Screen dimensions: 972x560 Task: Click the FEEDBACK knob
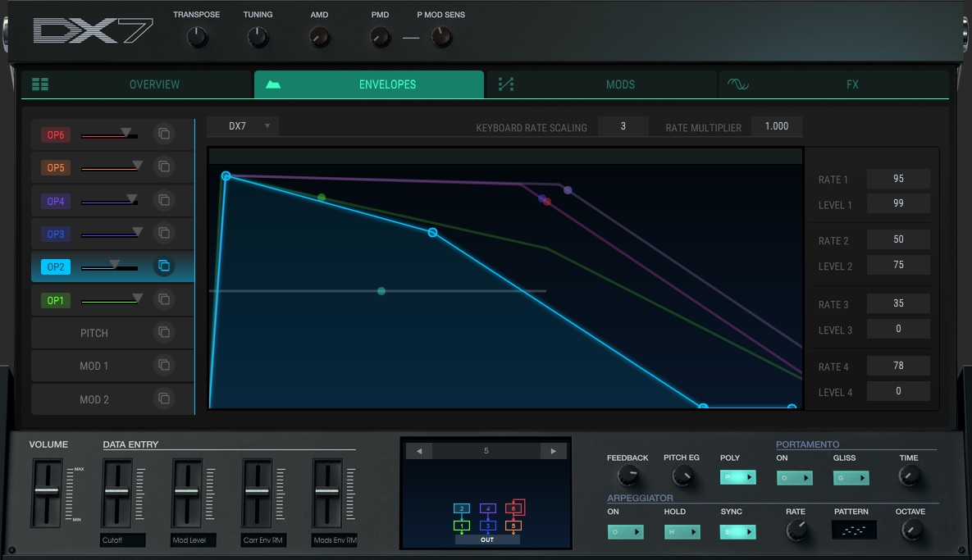[628, 476]
